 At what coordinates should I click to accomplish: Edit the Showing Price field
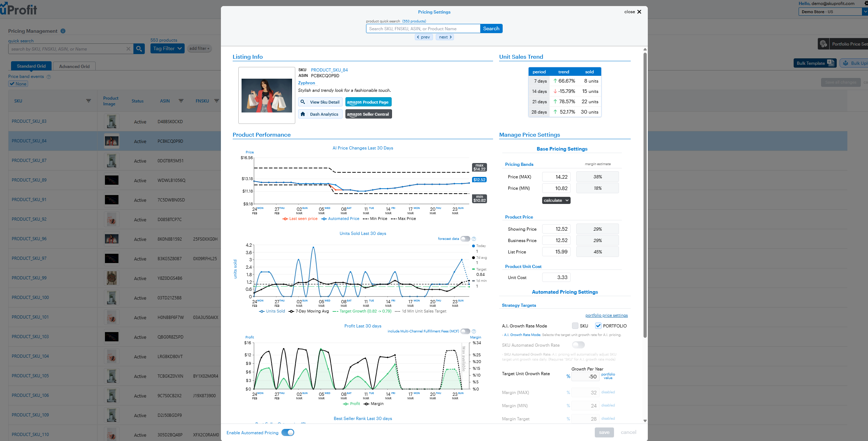tap(556, 229)
